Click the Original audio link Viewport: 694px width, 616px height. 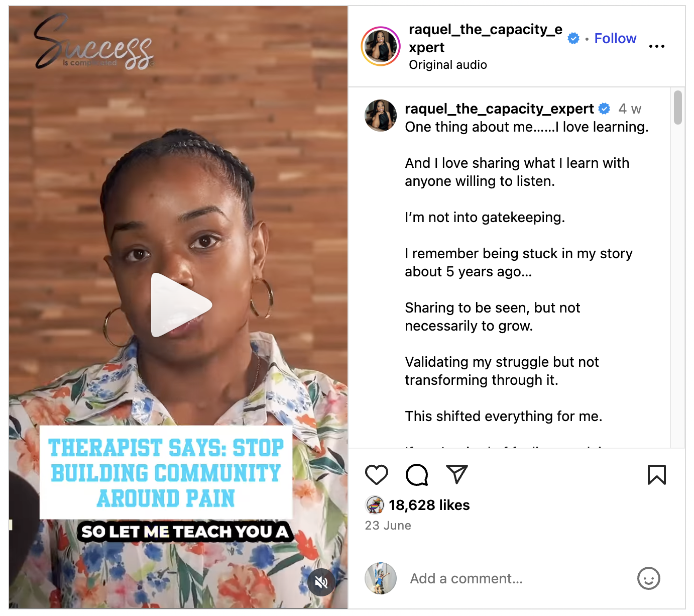click(448, 65)
